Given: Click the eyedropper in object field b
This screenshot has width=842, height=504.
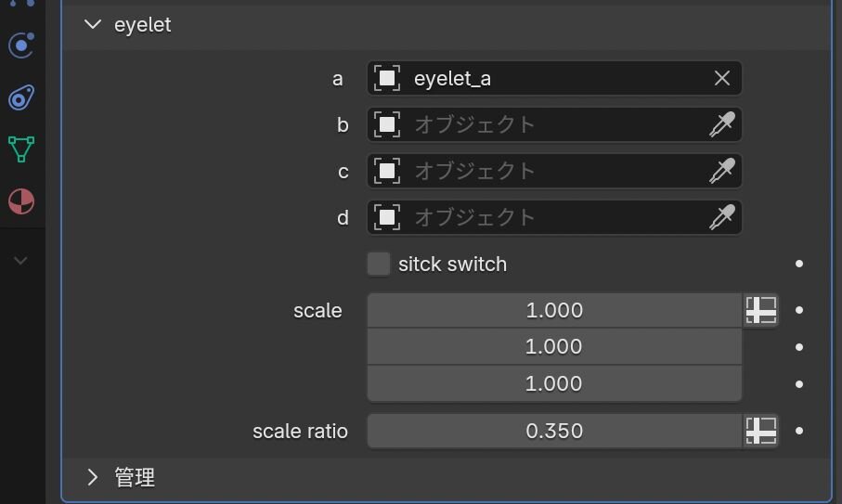Looking at the screenshot, I should (722, 124).
